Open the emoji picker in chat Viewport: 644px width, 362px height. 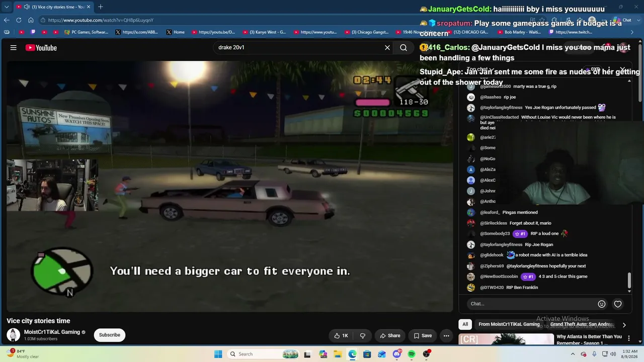(601, 304)
